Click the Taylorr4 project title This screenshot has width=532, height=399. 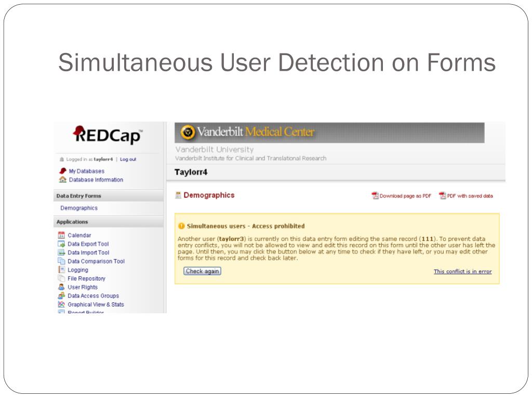(x=191, y=172)
